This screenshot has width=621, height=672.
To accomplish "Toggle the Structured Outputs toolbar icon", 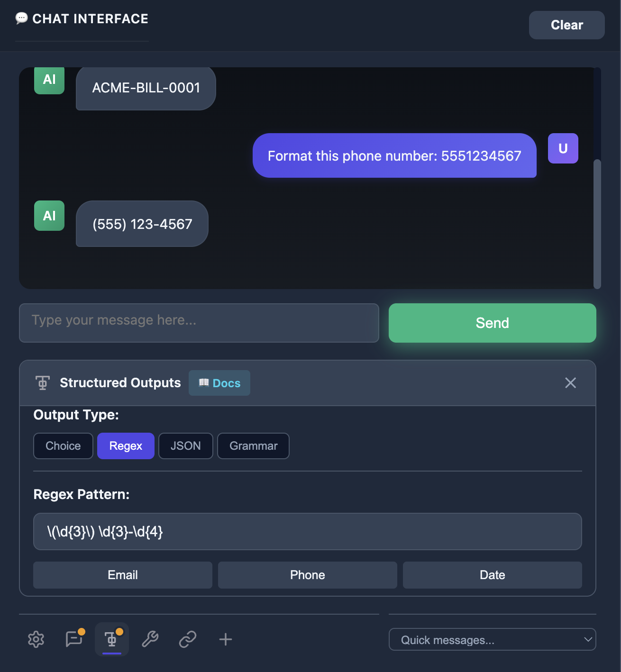I will point(112,639).
